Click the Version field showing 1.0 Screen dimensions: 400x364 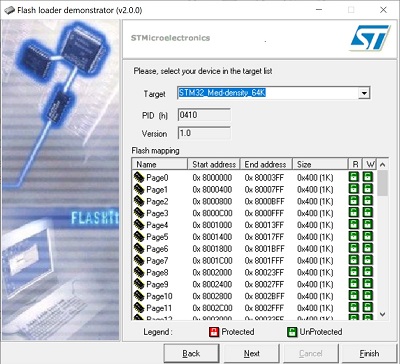(204, 133)
